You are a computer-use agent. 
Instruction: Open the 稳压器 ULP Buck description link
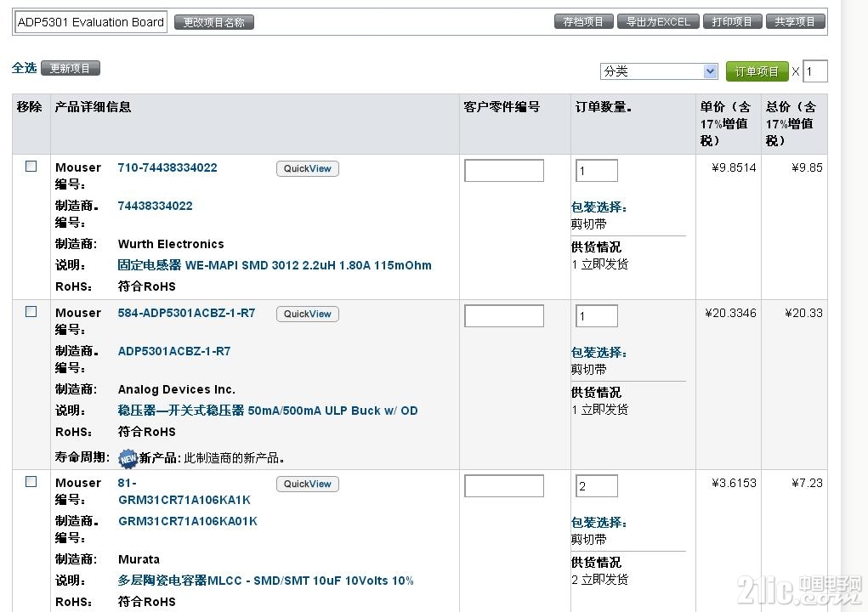point(268,411)
